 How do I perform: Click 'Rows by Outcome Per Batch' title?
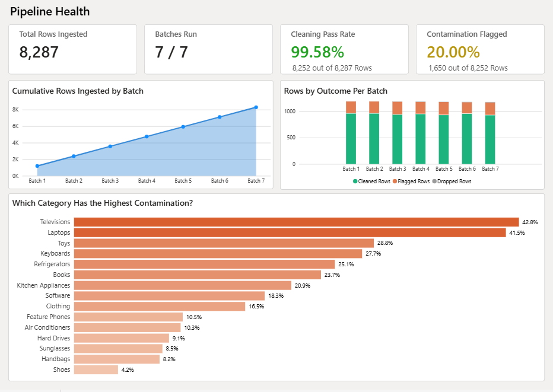[x=335, y=91]
